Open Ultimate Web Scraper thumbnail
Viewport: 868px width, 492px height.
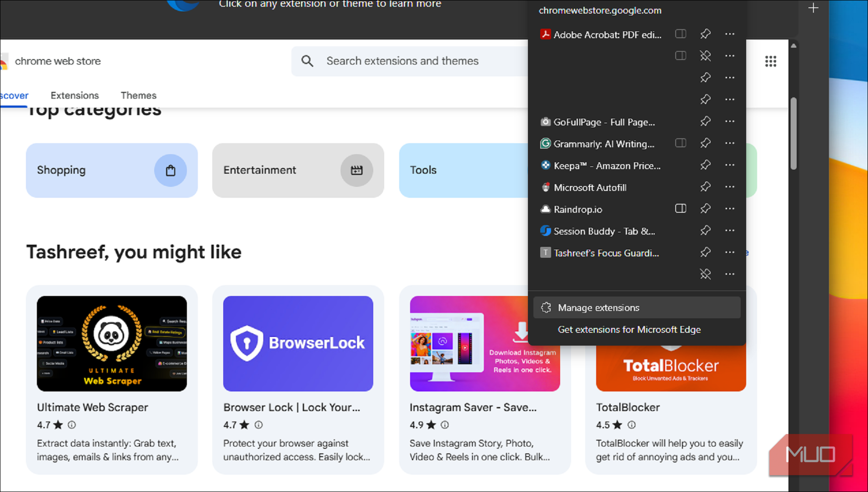coord(112,344)
